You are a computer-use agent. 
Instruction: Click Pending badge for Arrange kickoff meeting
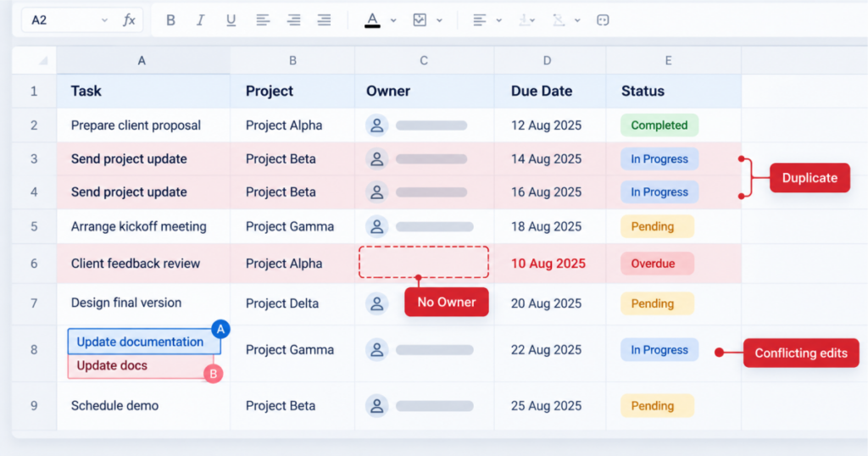657,226
